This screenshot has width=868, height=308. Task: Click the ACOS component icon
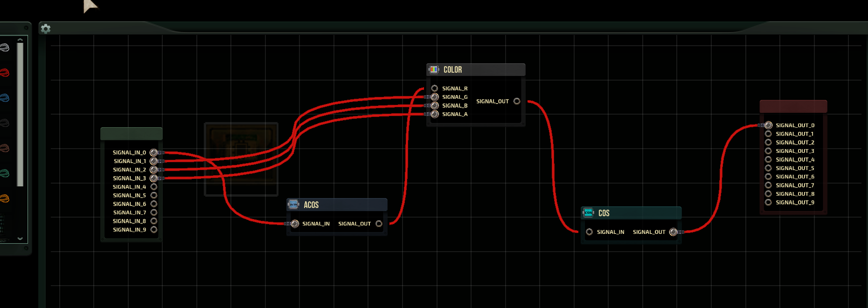click(x=293, y=205)
